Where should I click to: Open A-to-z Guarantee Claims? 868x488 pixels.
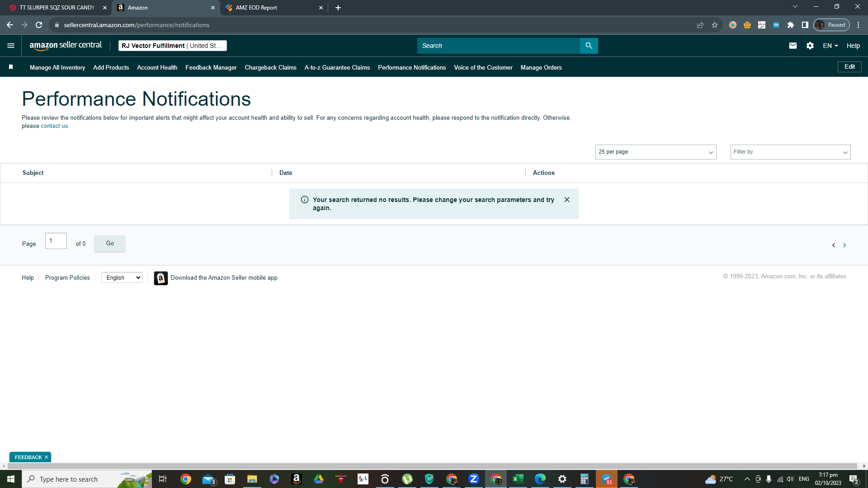337,67
